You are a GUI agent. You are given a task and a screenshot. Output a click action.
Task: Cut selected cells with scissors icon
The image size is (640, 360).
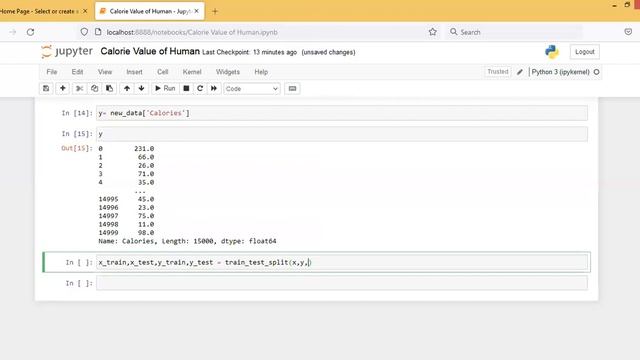[x=80, y=89]
